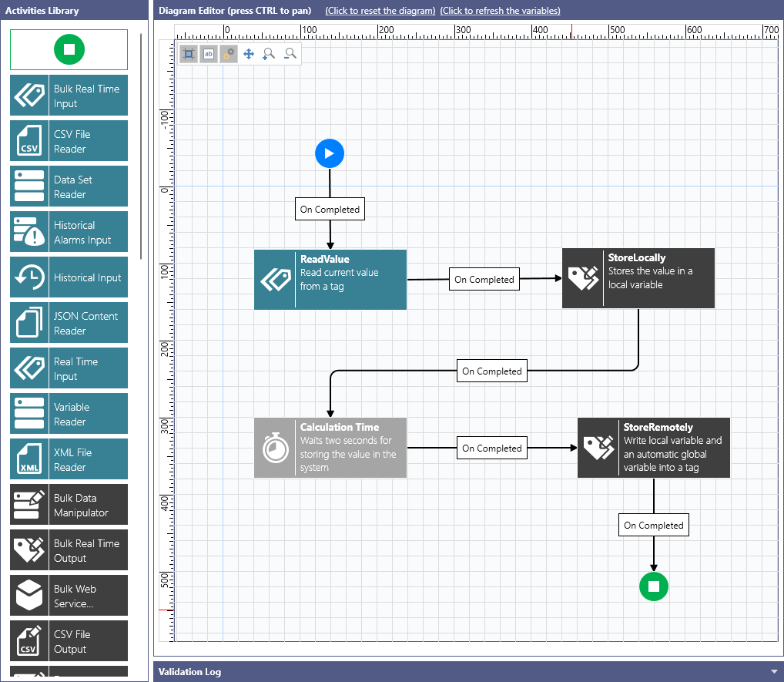This screenshot has width=784, height=682.
Task: Select Variable Reader activity
Action: 69,414
